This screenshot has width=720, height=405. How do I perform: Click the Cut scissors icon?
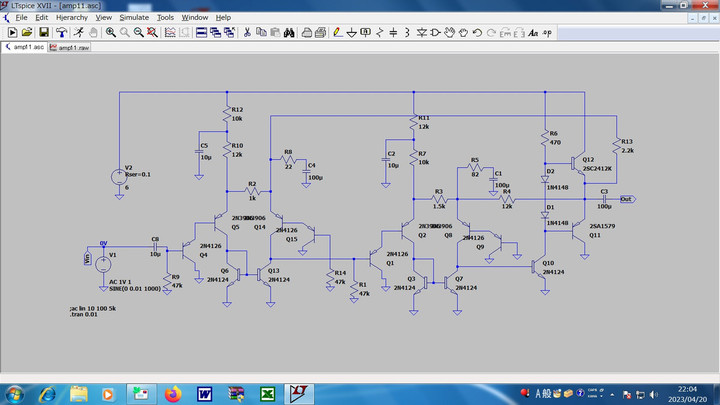[x=246, y=32]
